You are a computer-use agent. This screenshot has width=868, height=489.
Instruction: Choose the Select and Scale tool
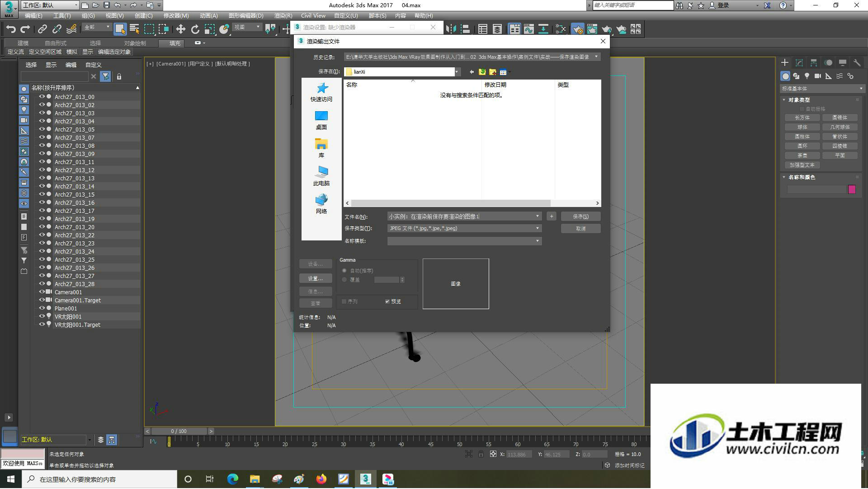coord(209,29)
